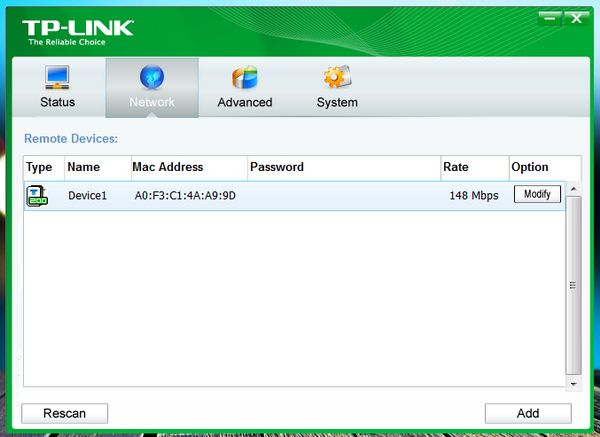Viewport: 600px width, 437px height.
Task: Open the System tab label
Action: point(337,103)
